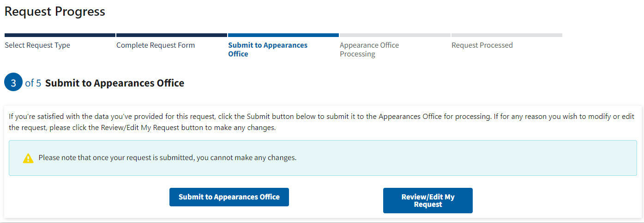Click the 'of 5' step counter text
The width and height of the screenshot is (644, 223).
33,83
